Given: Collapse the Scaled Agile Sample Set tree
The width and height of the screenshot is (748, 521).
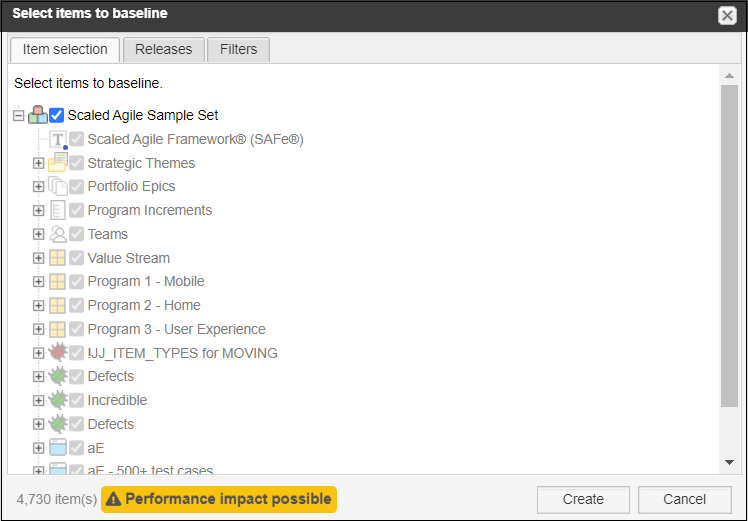Looking at the screenshot, I should point(19,115).
